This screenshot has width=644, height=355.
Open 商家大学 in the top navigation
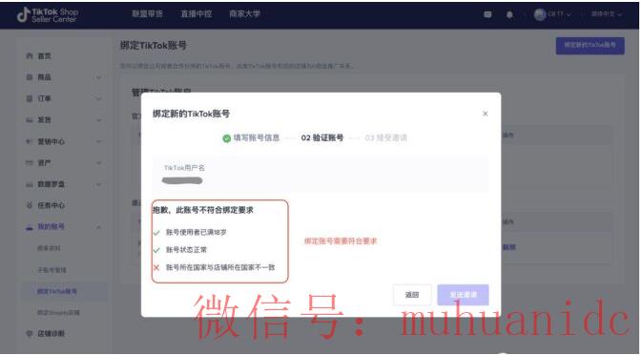[x=245, y=14]
